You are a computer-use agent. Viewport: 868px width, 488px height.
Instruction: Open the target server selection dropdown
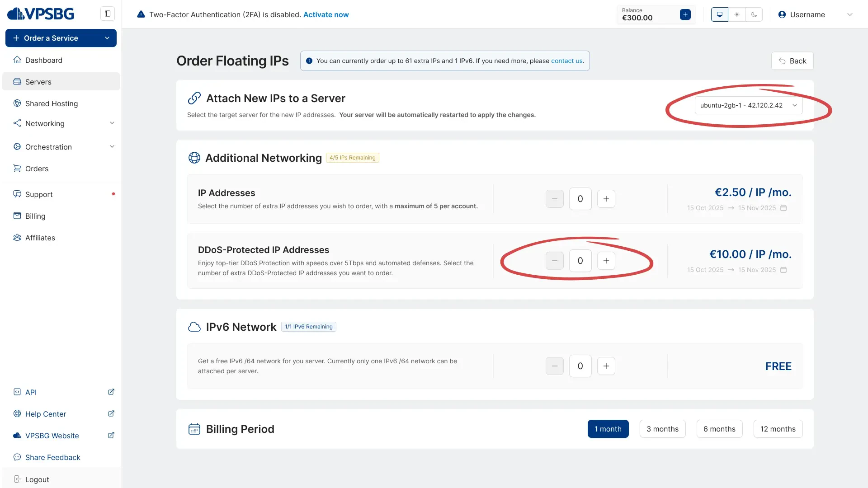748,105
